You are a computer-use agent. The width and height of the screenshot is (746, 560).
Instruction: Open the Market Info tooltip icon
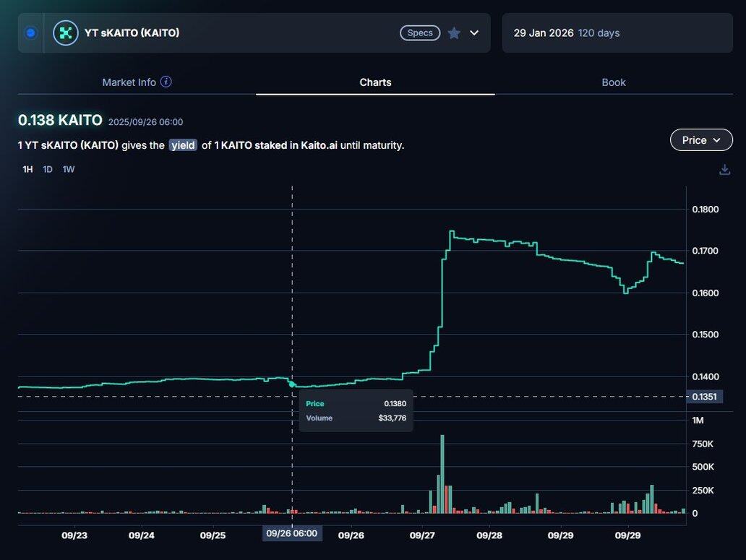(x=166, y=82)
